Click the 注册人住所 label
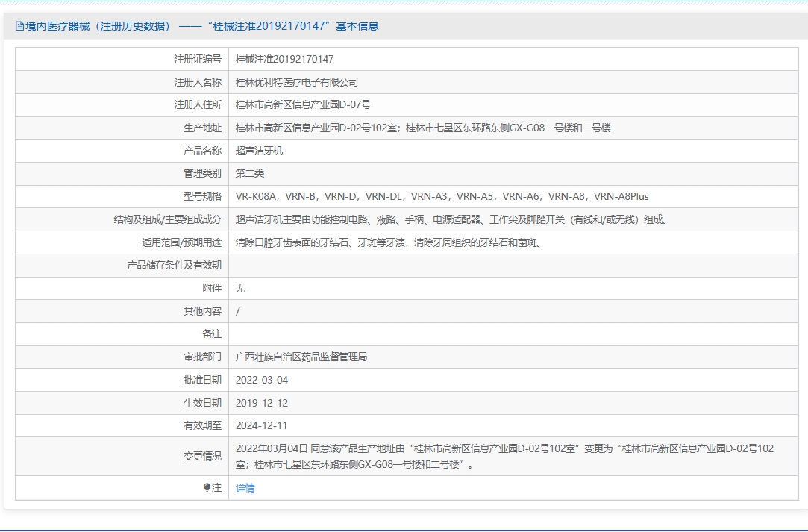808x532 pixels. click(198, 104)
